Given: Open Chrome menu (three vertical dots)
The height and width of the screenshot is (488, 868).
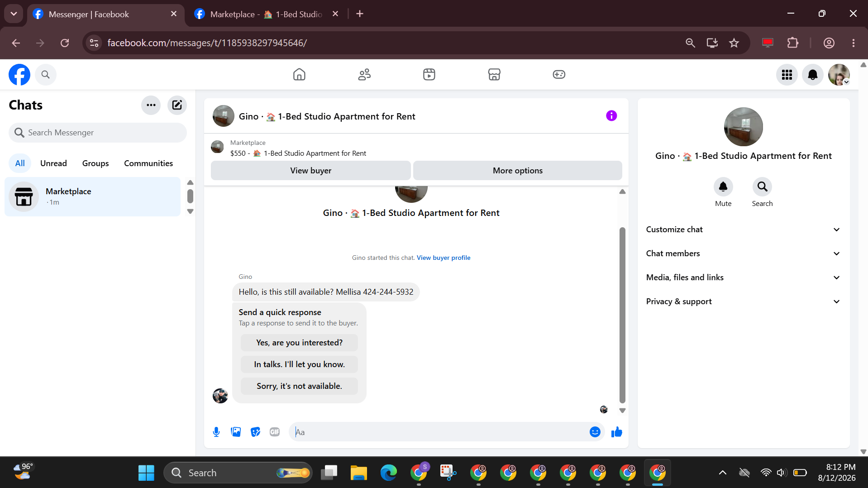Looking at the screenshot, I should pos(854,43).
